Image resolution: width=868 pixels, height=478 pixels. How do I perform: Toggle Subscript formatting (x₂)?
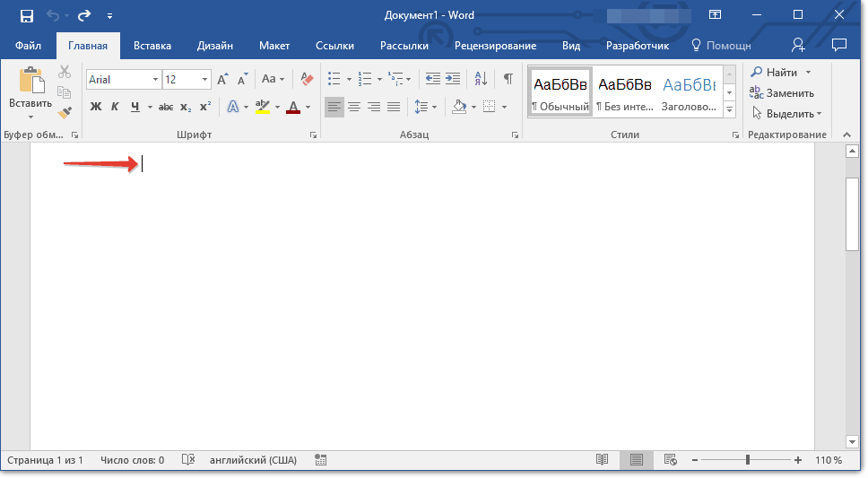tap(186, 107)
